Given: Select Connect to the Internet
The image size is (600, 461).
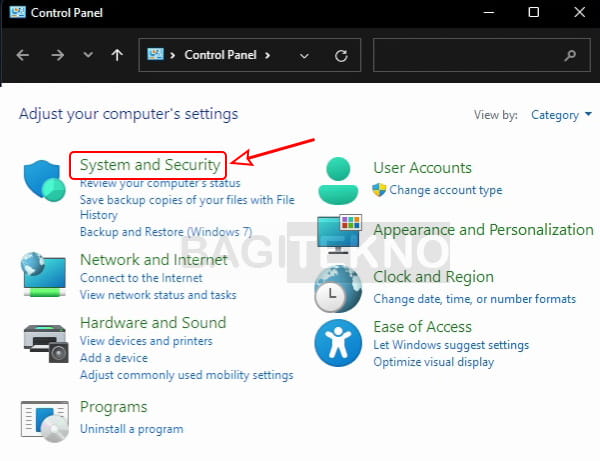Looking at the screenshot, I should point(141,278).
